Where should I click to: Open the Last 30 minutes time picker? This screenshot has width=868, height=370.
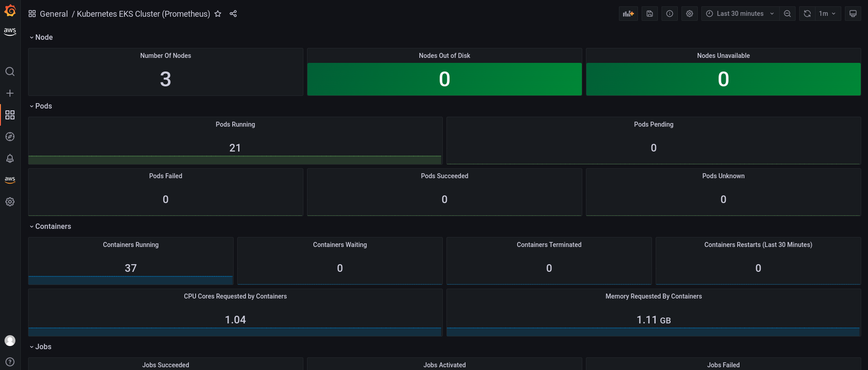740,14
